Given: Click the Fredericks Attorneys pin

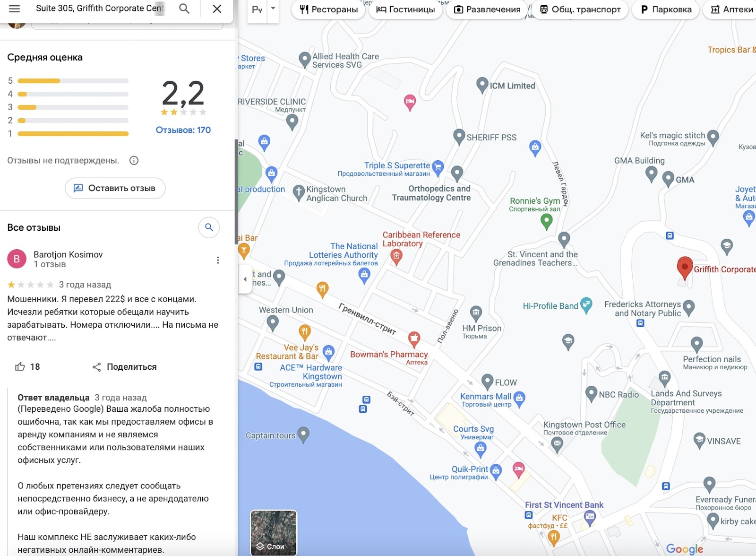Looking at the screenshot, I should tap(688, 308).
